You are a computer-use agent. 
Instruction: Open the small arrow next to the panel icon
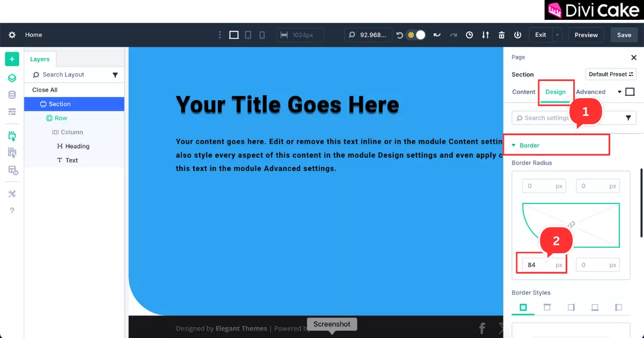pos(619,92)
